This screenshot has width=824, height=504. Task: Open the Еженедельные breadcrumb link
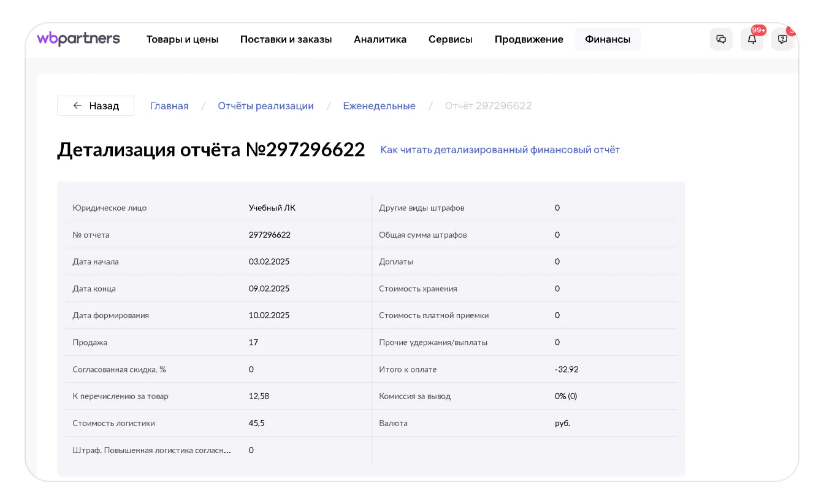click(379, 105)
